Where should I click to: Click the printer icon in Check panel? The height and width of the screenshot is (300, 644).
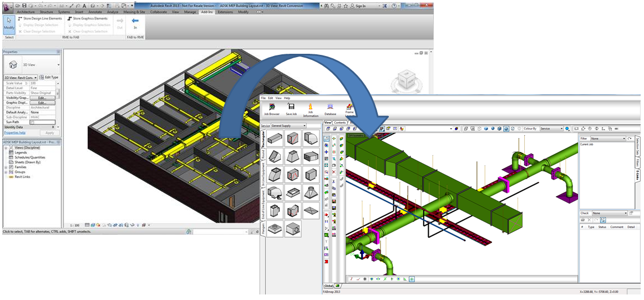pos(583,220)
